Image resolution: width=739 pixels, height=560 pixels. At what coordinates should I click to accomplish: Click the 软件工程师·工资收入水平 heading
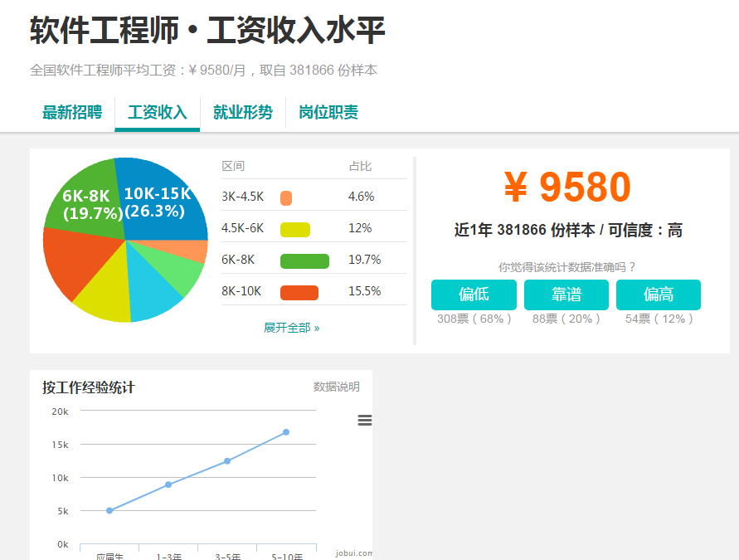pos(208,30)
